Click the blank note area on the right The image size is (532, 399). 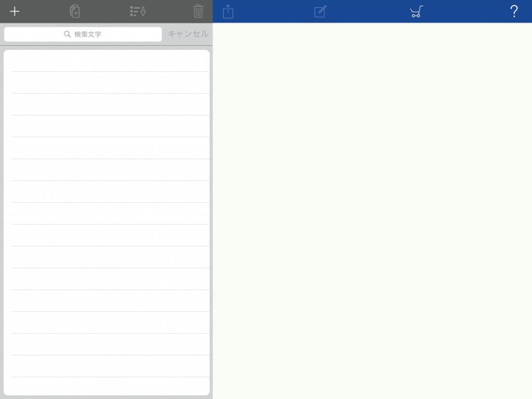tap(372, 208)
